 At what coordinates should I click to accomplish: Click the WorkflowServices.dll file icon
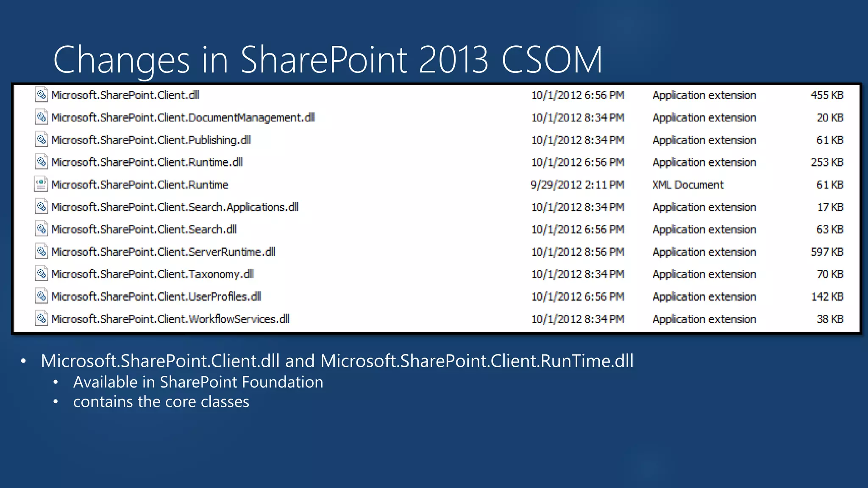(x=41, y=319)
